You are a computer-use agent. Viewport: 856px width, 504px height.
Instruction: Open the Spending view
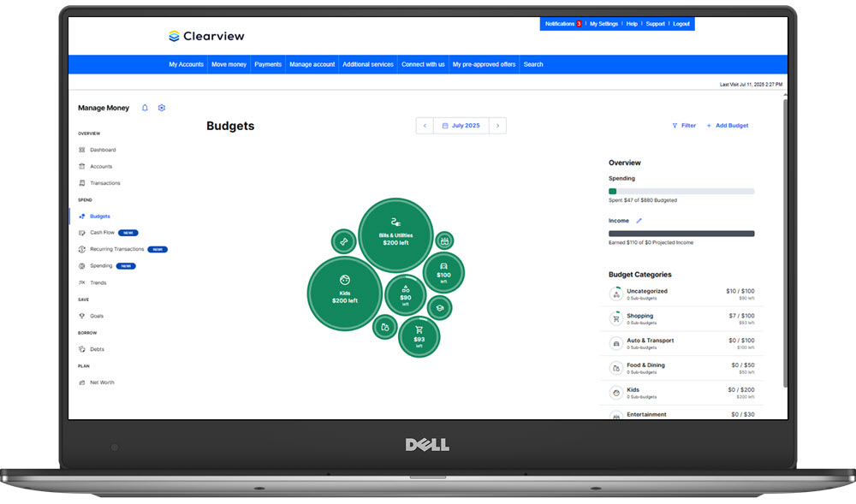pos(101,266)
